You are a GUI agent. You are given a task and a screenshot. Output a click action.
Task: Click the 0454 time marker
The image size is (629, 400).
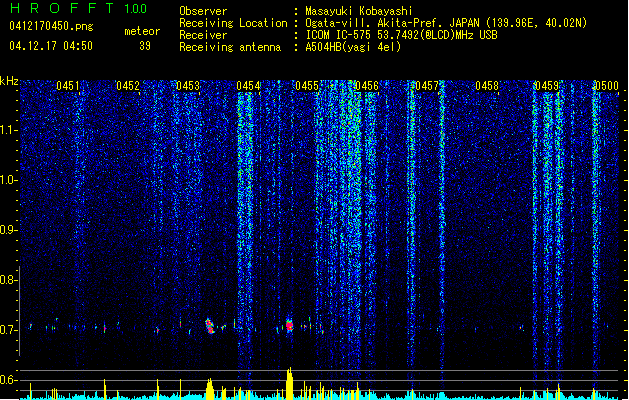pyautogui.click(x=248, y=86)
